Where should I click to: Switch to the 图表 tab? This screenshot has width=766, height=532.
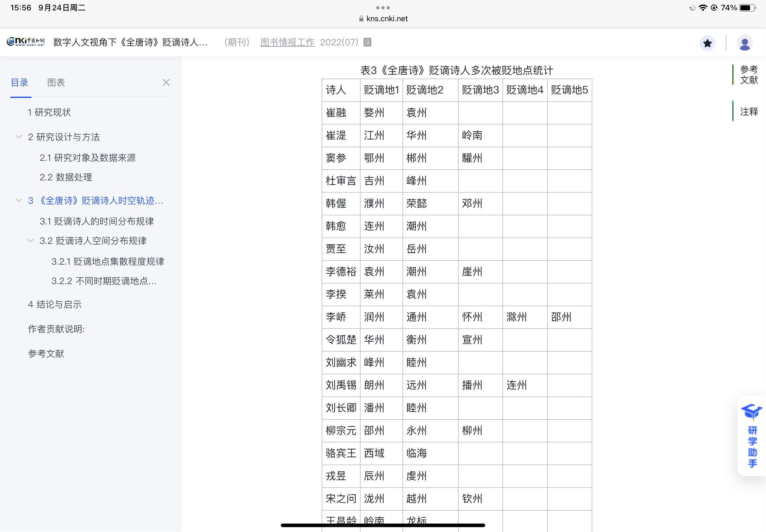click(56, 82)
